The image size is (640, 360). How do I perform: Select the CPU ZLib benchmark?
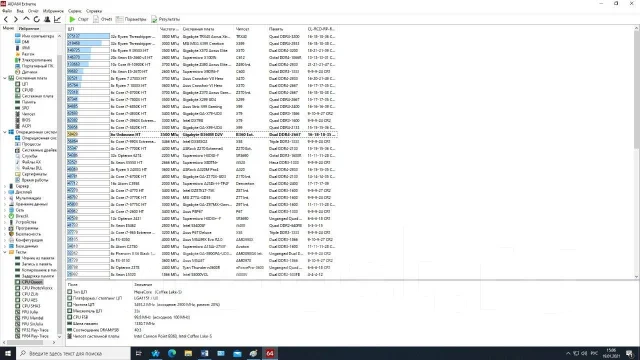(30, 294)
